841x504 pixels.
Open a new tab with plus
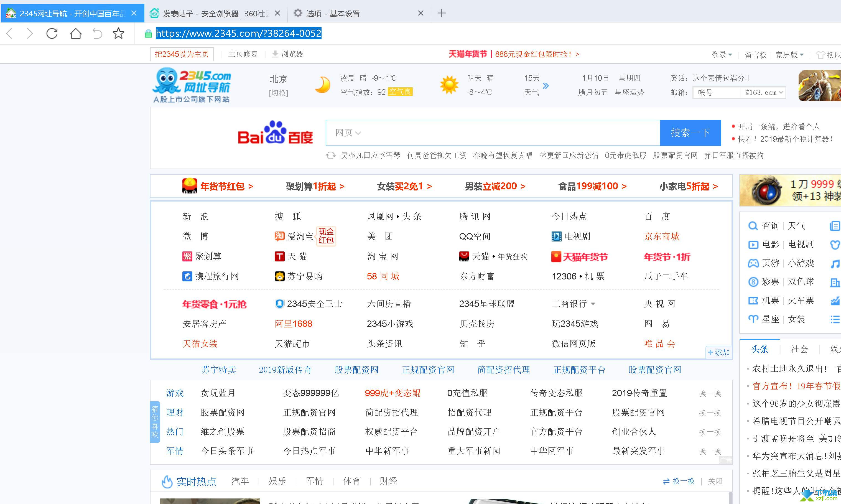click(441, 13)
